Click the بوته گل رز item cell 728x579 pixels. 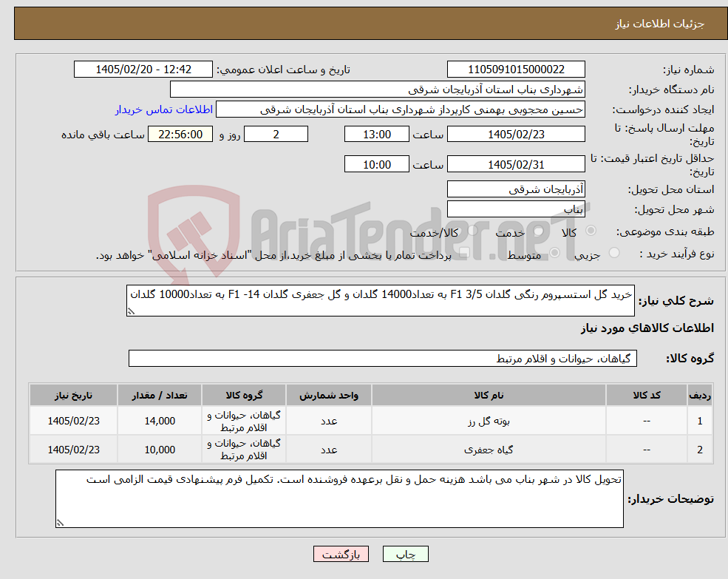tap(489, 421)
